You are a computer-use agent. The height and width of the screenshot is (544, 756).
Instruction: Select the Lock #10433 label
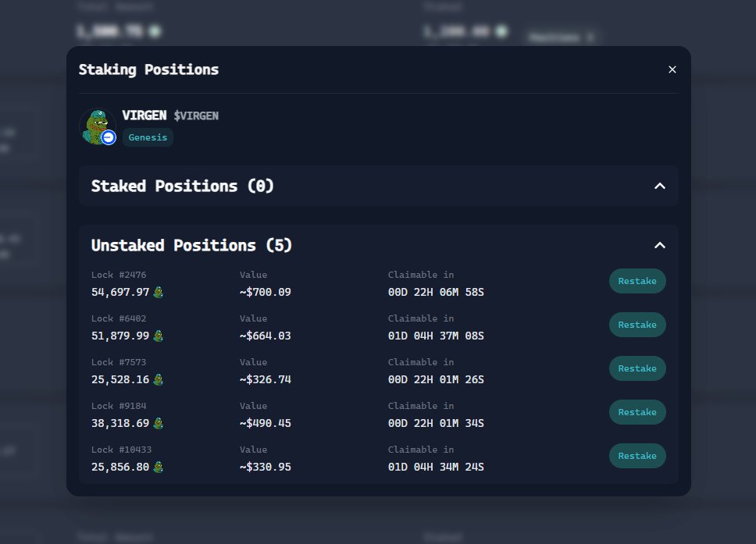tap(122, 450)
